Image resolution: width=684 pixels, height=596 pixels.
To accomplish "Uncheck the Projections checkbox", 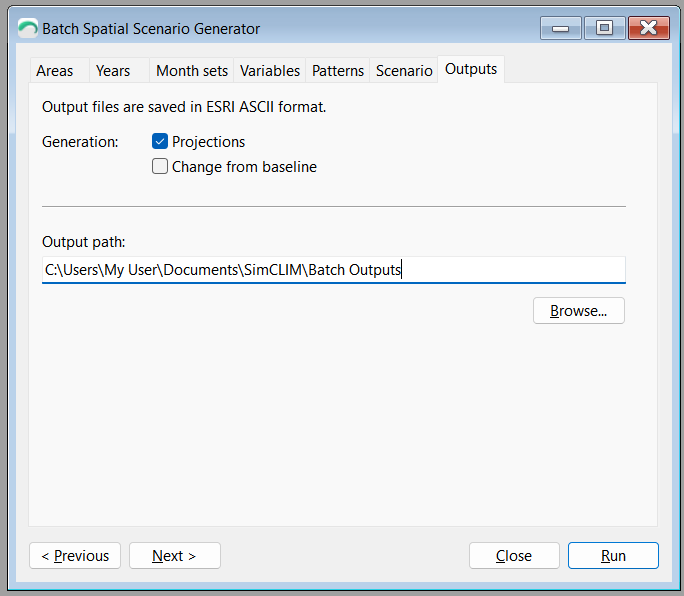I will pos(160,141).
